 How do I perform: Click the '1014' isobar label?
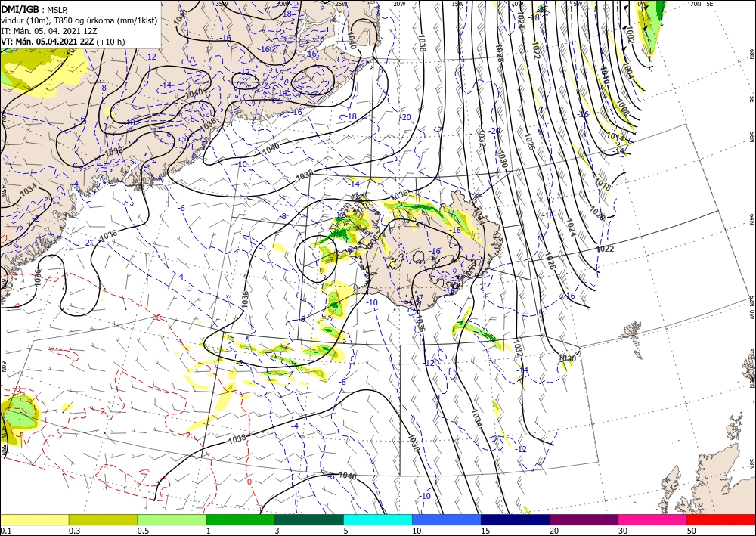(615, 136)
